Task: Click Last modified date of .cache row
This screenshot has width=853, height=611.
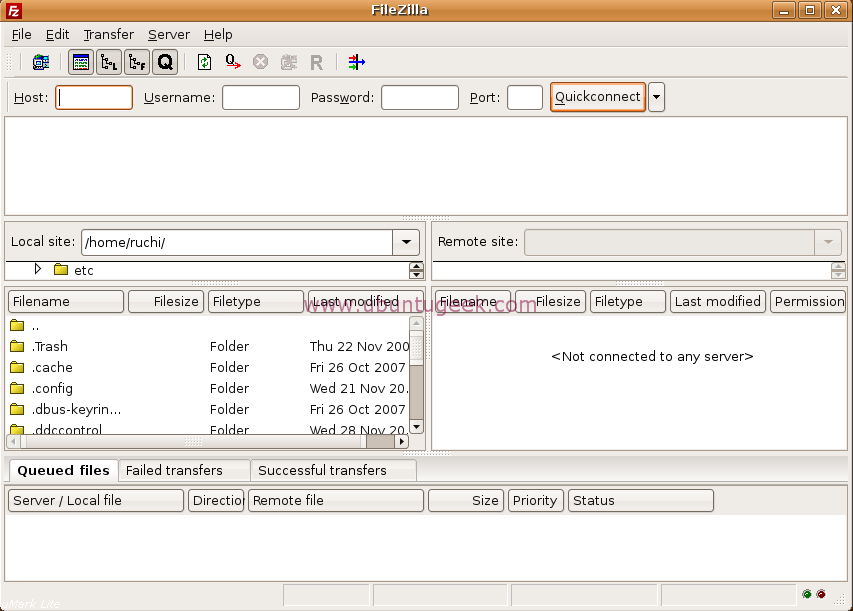Action: tap(357, 368)
